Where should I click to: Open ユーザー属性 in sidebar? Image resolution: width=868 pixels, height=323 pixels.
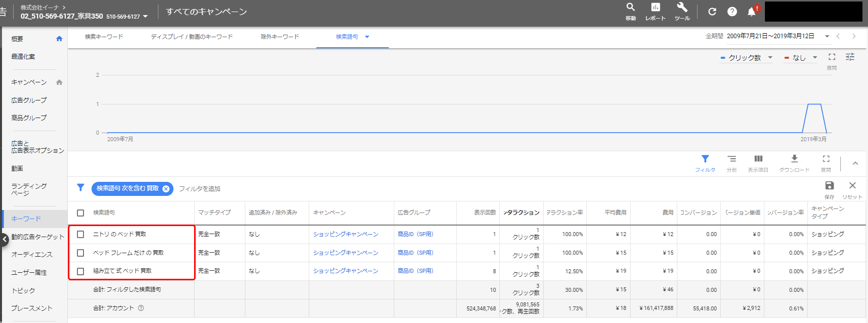pos(29,273)
